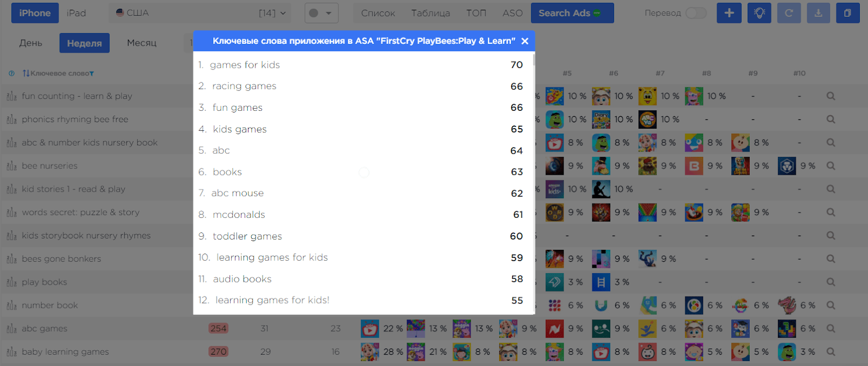Click the #10 column header
This screenshot has height=366, width=868.
[799, 73]
